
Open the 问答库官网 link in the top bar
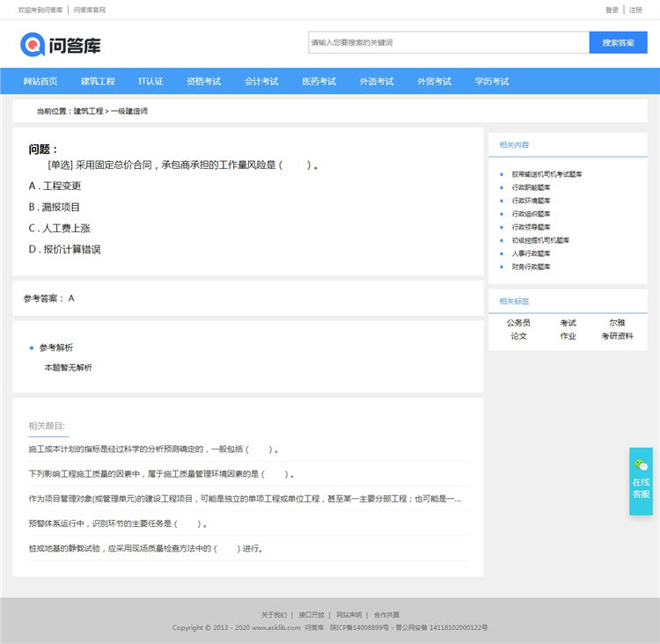pos(89,10)
